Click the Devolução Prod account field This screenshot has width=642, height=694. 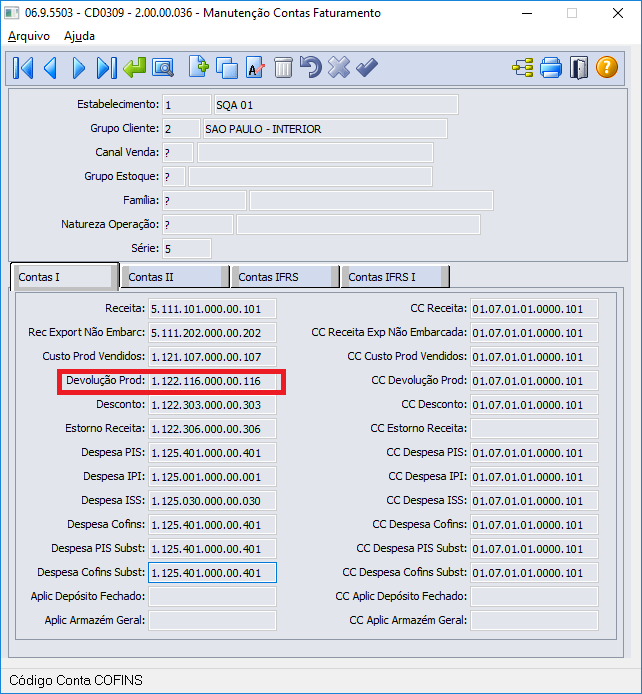212,381
